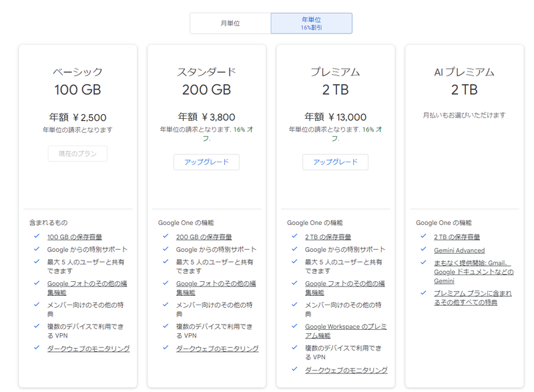Select the 年単位 16%割引 annual tab
Screen dimensions: 534x392
(311, 23)
